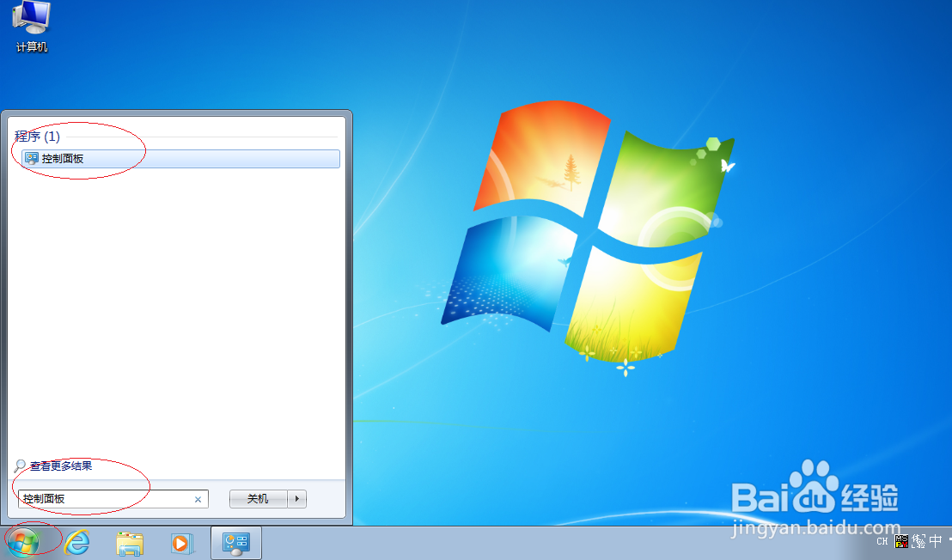
Task: Click the Windows Start orb
Action: pos(23,543)
